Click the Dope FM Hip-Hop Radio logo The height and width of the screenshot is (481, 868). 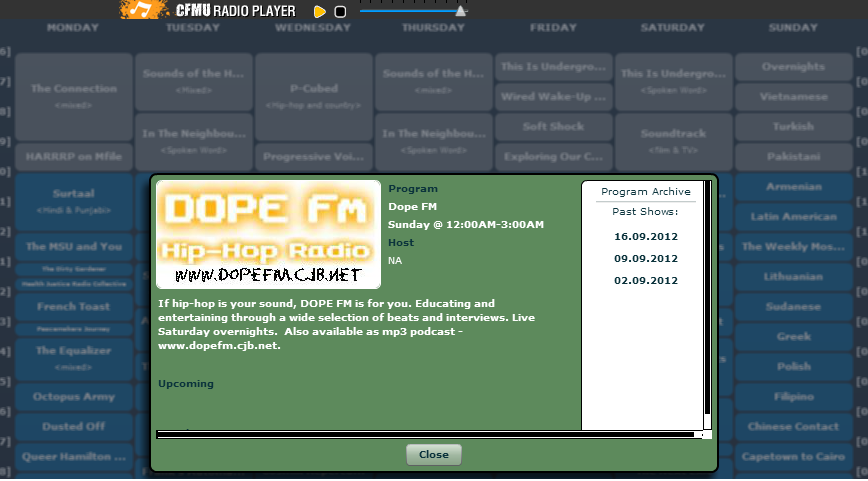(268, 234)
